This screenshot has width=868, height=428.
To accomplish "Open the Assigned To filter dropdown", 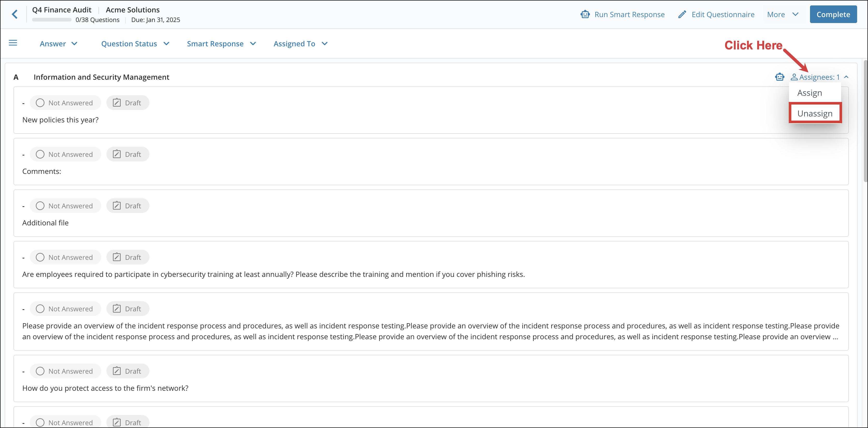I will (301, 44).
